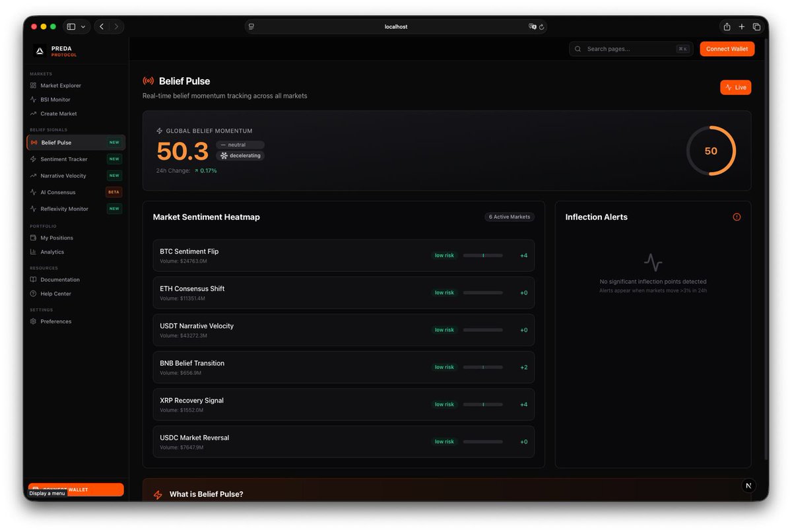Click the sidebar Connect Wallet button
Image resolution: width=792 pixels, height=532 pixels.
coord(76,490)
